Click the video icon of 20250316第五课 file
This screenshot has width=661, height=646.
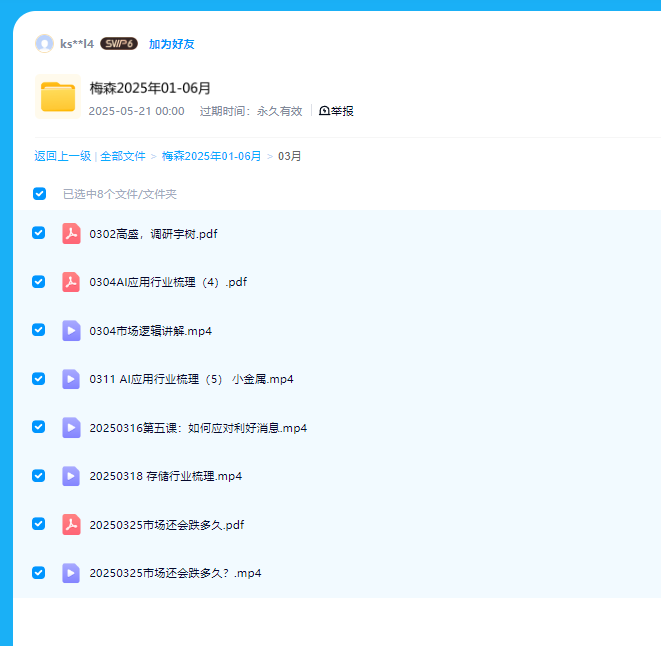[x=71, y=428]
